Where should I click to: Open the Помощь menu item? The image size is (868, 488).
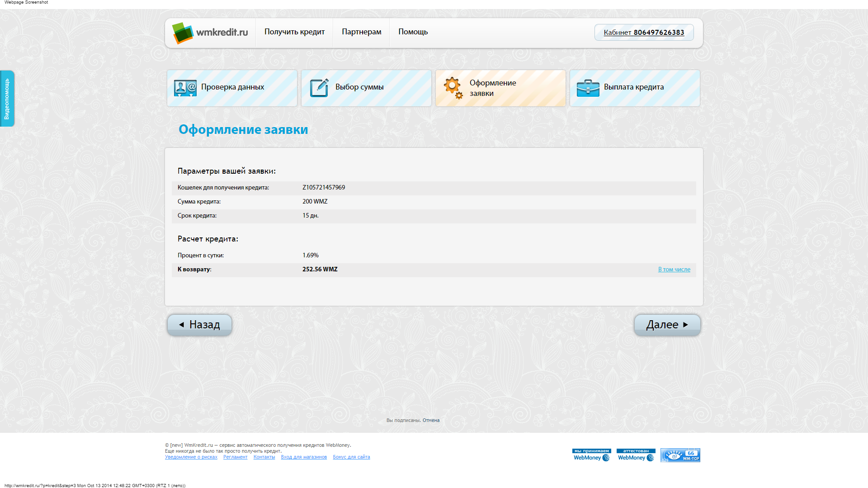[x=413, y=32]
